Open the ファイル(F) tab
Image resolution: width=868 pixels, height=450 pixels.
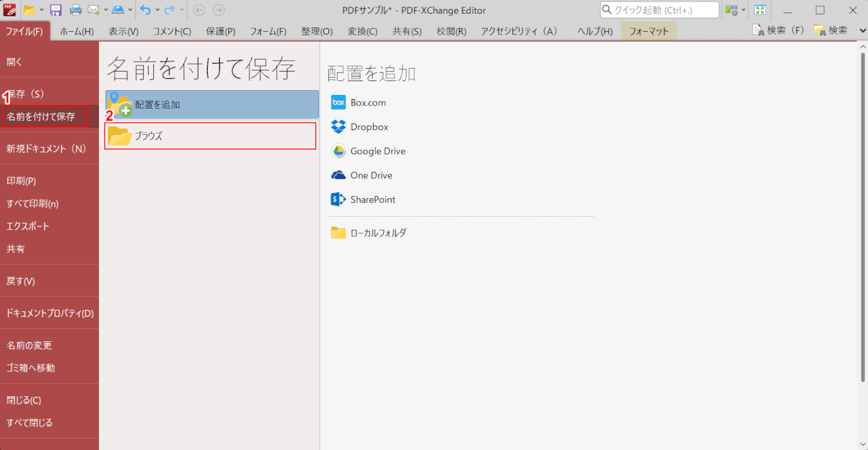point(24,31)
